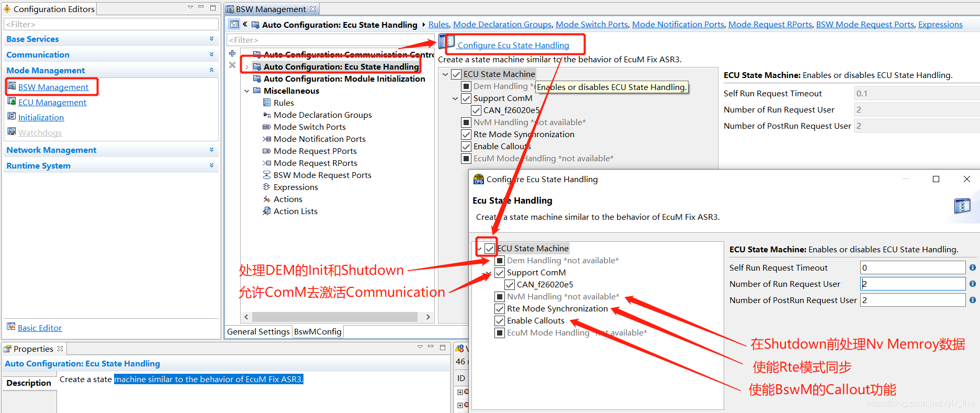
Task: Click the Mode Switch Ports item icon
Action: pos(267,127)
